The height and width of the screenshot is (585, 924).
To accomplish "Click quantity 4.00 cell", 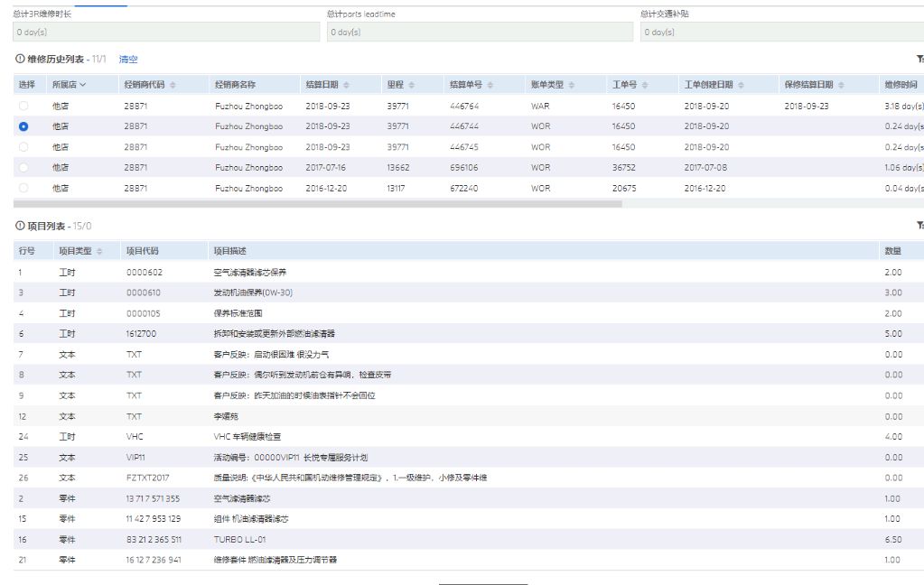I will pos(892,437).
